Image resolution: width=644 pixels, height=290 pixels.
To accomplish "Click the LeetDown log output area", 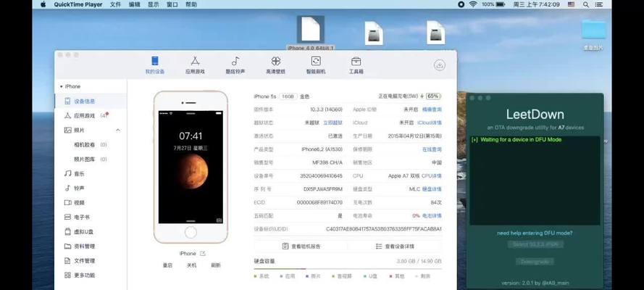I will click(535, 181).
